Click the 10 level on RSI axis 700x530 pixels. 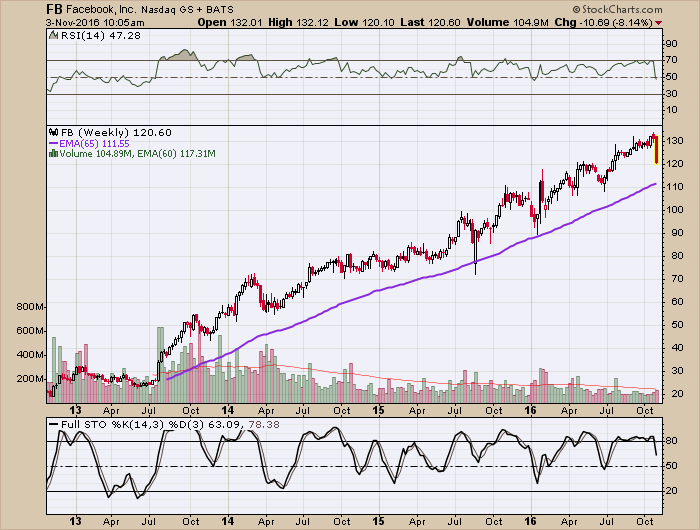(671, 110)
